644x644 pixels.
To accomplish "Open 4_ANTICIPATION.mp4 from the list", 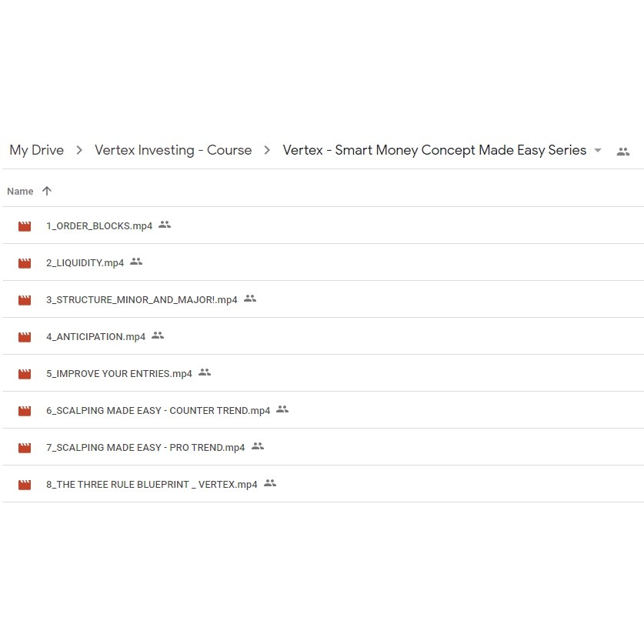I will click(x=95, y=336).
